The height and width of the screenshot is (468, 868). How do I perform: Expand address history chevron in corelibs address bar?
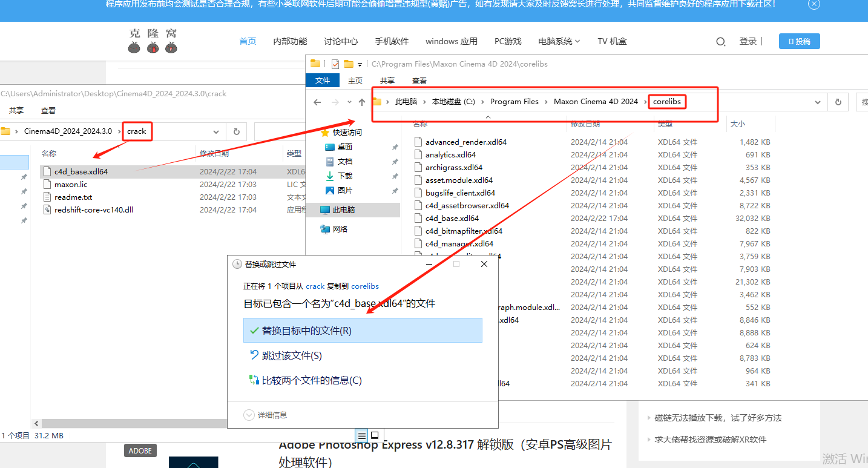(x=818, y=102)
